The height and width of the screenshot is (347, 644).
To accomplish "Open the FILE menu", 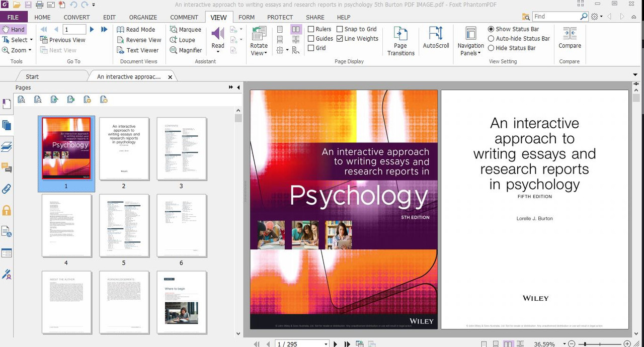I will click(13, 17).
